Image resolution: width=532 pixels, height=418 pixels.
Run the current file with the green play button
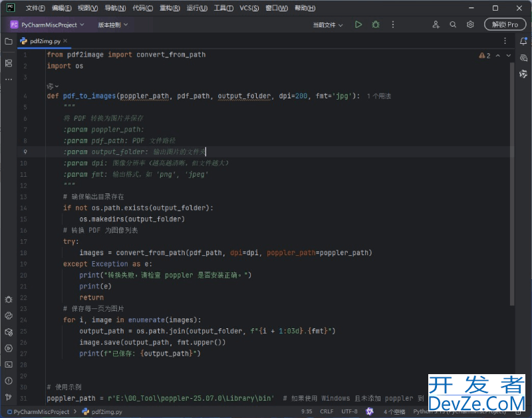[x=358, y=23]
